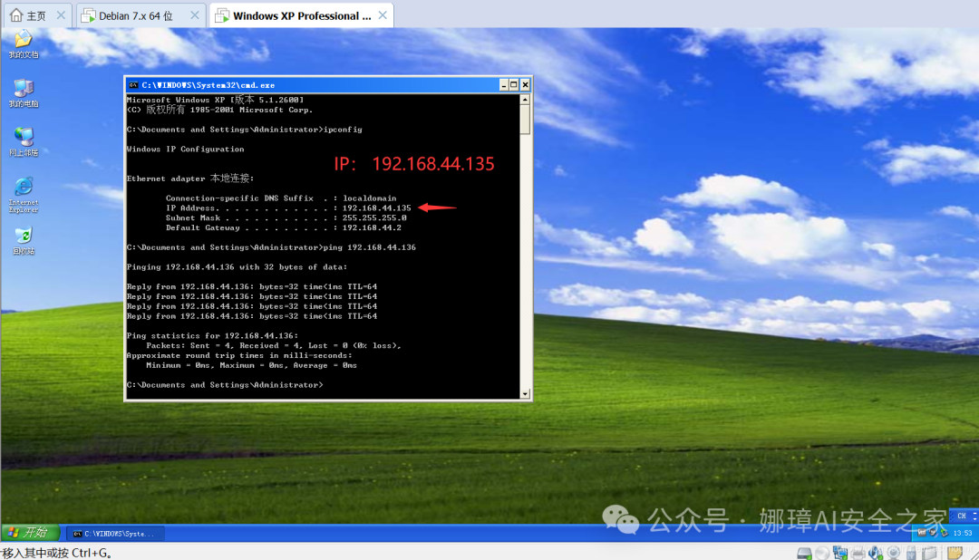Close the 主页 tab
Screen dimensions: 979x560
[61, 15]
